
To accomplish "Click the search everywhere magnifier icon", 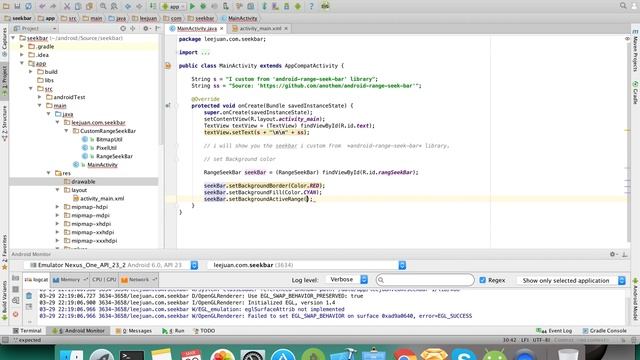I will (623, 6).
